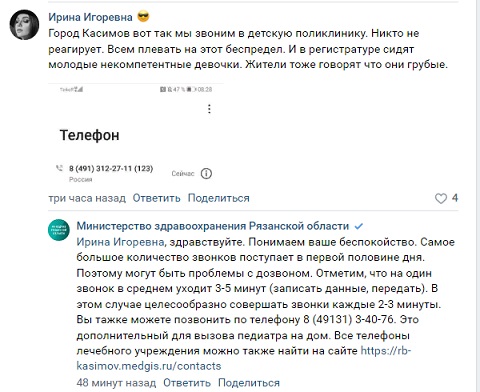Open the Ministry of Health round teal avatar
480x392 pixels.
pyautogui.click(x=59, y=230)
